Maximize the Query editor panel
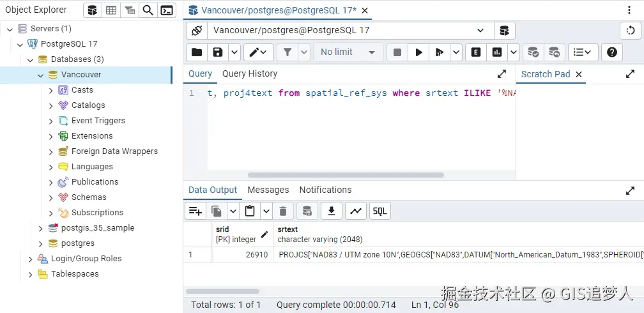644x313 pixels. tap(502, 74)
